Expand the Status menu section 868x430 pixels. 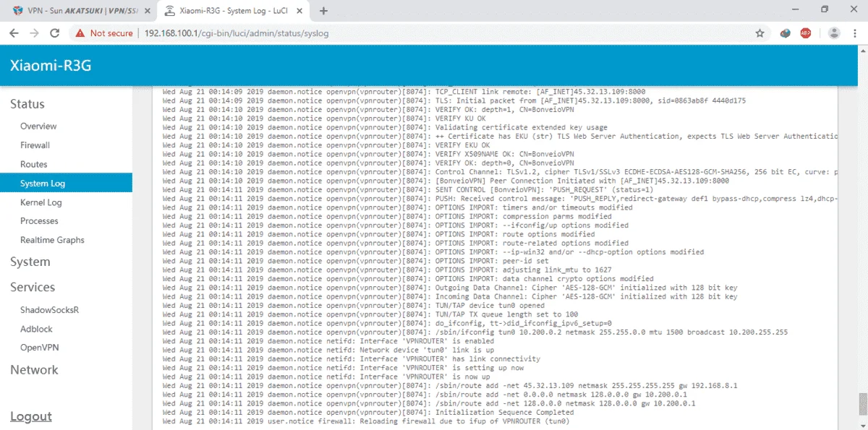click(27, 104)
